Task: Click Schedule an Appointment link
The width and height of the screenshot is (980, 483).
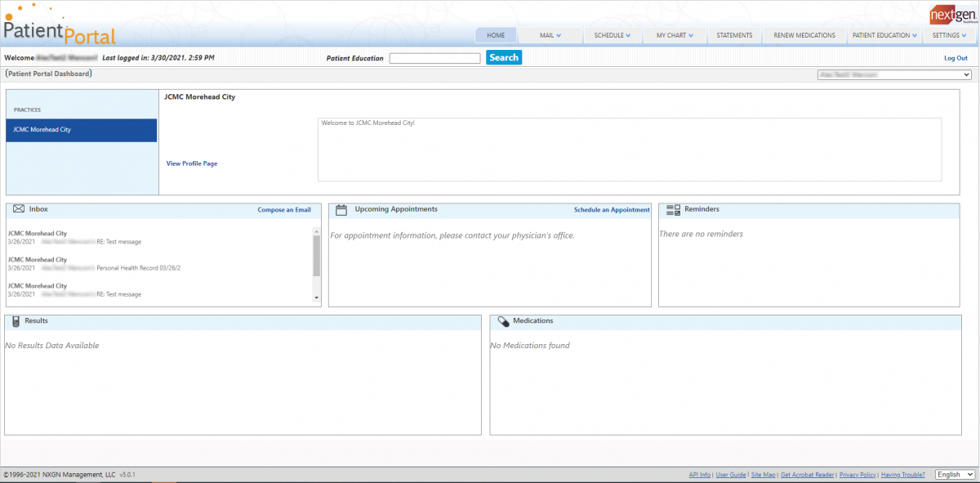Action: click(x=612, y=210)
